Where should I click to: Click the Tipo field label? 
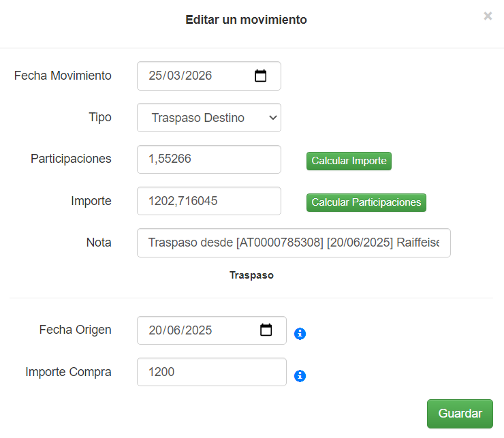coord(100,117)
